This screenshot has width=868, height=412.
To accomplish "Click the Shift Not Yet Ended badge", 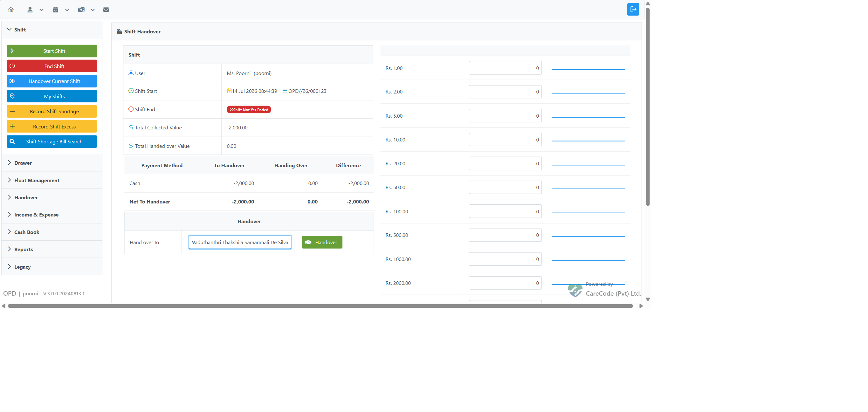I will pyautogui.click(x=249, y=110).
